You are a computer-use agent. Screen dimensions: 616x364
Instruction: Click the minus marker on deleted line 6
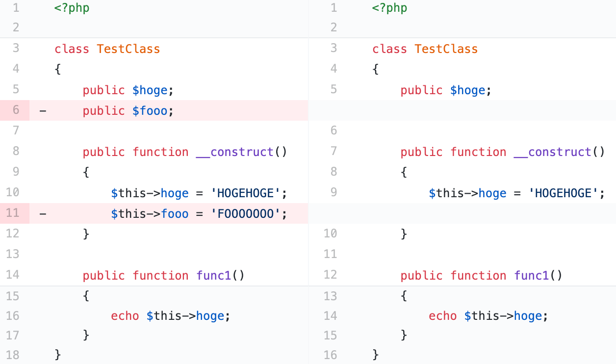tap(43, 111)
